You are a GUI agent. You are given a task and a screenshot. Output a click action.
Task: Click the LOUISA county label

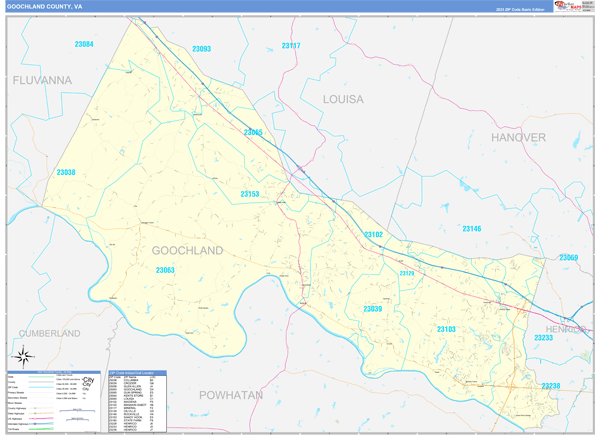pyautogui.click(x=344, y=99)
